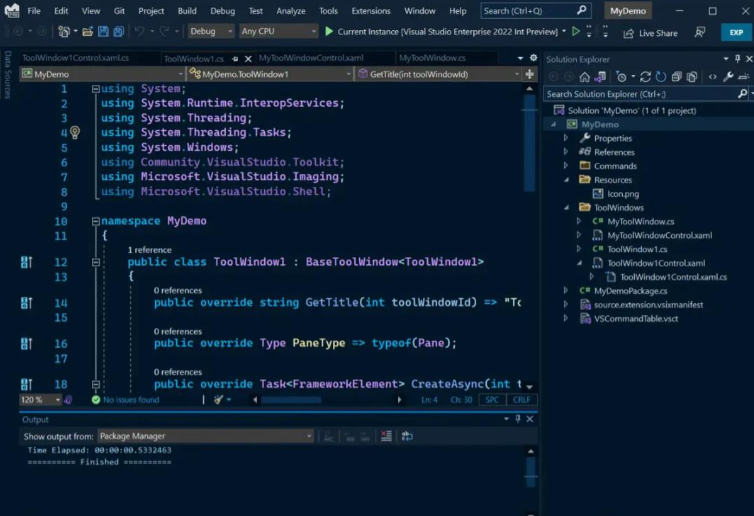Screen dimensions: 754x516
Task: Toggle the SPC indentation indicator
Action: click(492, 400)
